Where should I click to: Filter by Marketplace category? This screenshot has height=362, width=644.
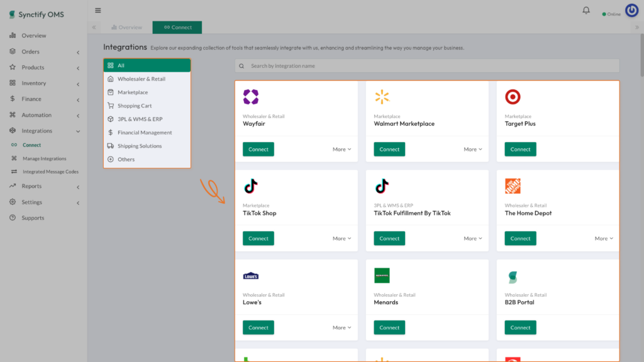pos(147,92)
